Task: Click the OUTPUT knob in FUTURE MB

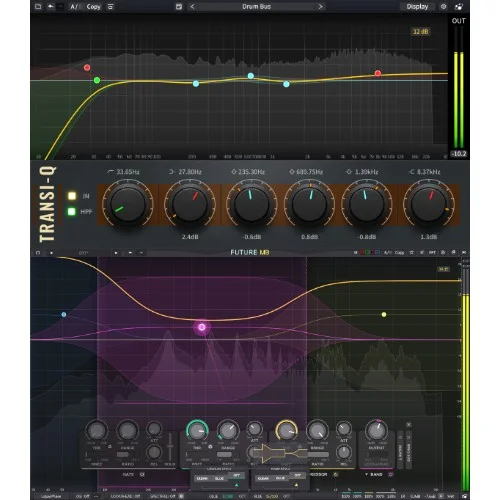Action: click(376, 430)
